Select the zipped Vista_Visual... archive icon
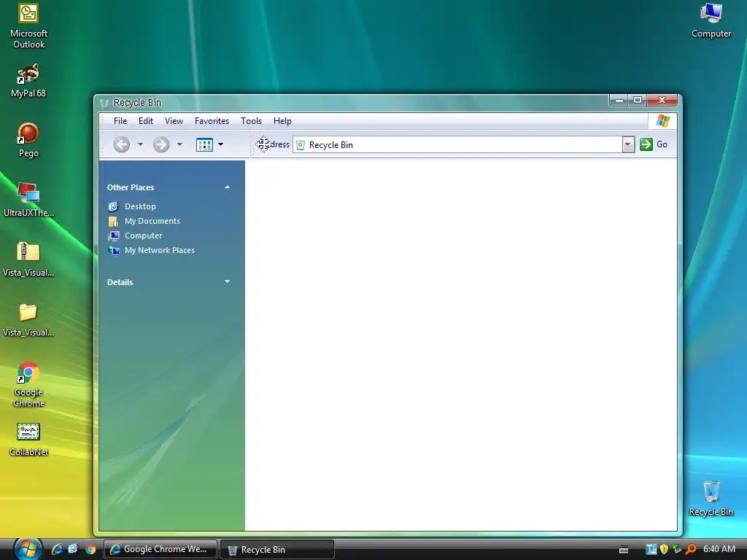 28,260
